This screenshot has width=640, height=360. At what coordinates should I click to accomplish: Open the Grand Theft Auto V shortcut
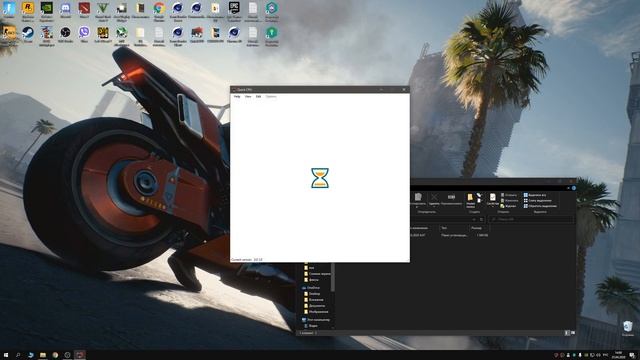(103, 8)
